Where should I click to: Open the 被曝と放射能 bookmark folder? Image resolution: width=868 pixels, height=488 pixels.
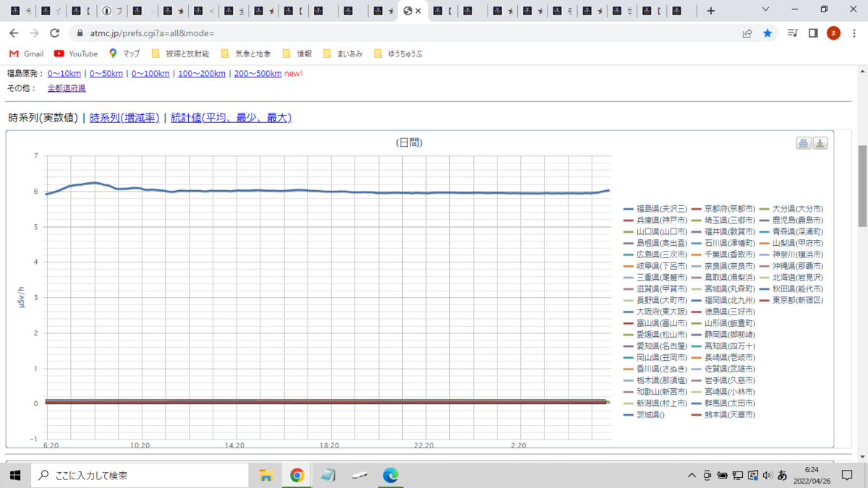pos(180,53)
